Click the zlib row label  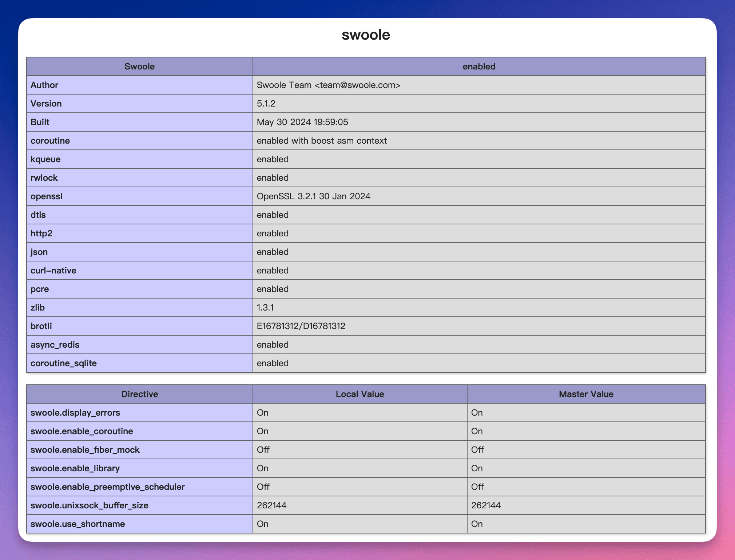(37, 308)
